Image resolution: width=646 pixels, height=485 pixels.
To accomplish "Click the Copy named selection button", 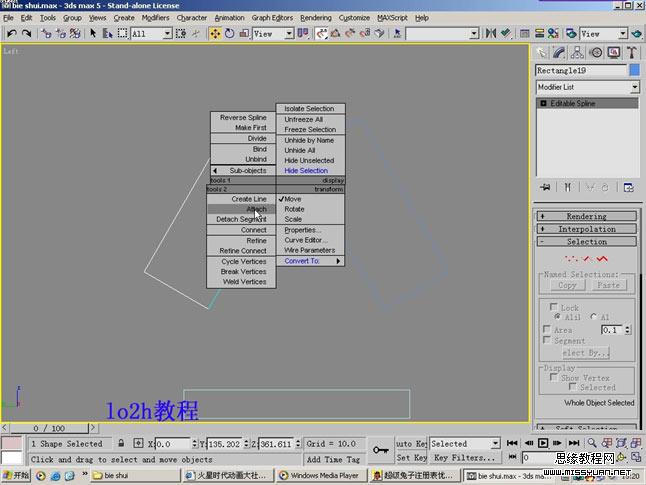I will pyautogui.click(x=567, y=285).
